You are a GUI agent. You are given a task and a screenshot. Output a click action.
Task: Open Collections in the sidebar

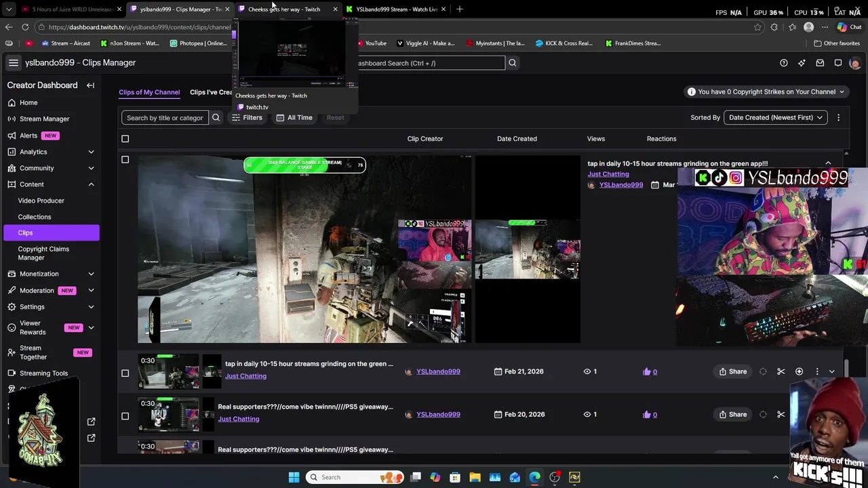click(x=35, y=217)
